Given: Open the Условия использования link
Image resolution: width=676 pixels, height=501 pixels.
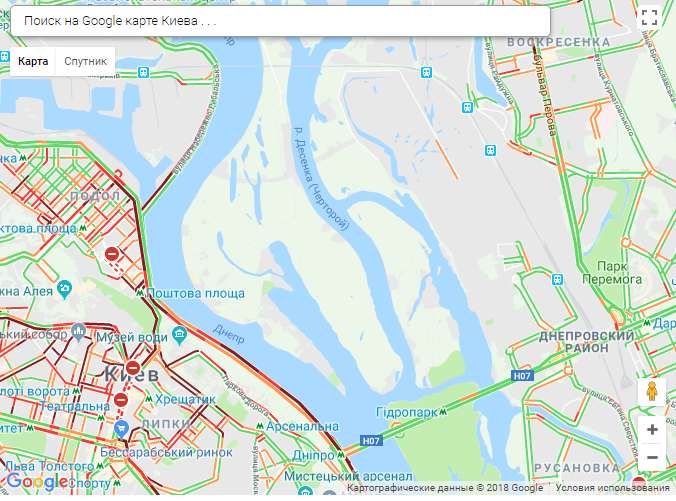Looking at the screenshot, I should [x=612, y=488].
